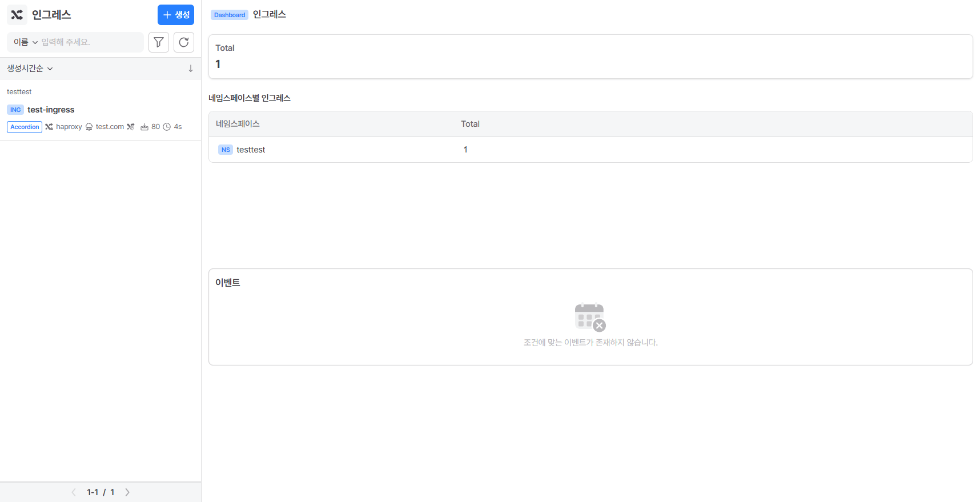Click the test.com host text
980x502 pixels.
point(110,127)
